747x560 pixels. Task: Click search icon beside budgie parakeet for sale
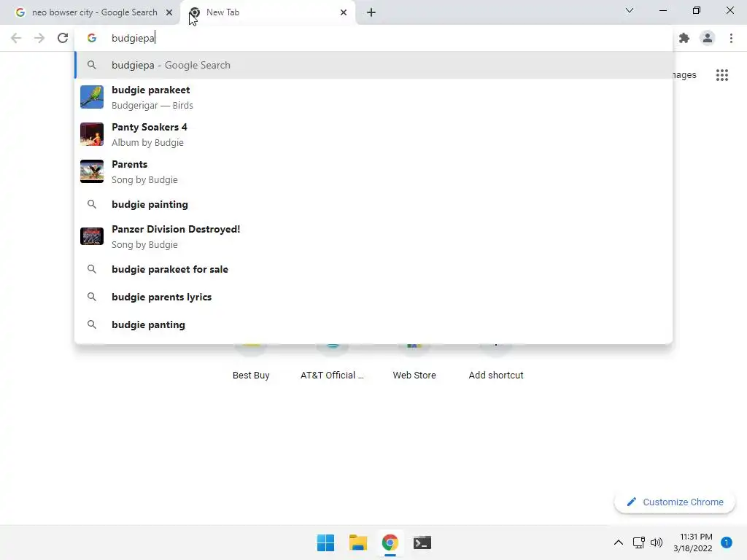pyautogui.click(x=92, y=269)
